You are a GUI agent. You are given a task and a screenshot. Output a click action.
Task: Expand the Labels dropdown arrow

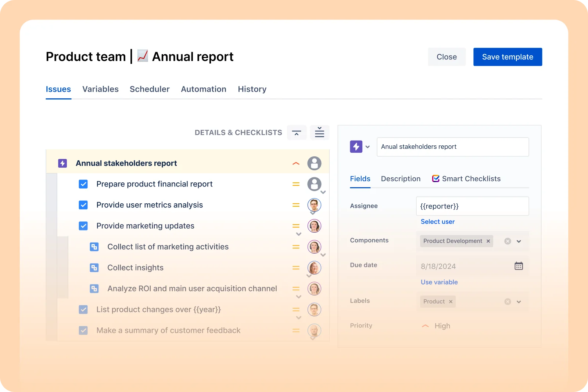[x=519, y=302]
